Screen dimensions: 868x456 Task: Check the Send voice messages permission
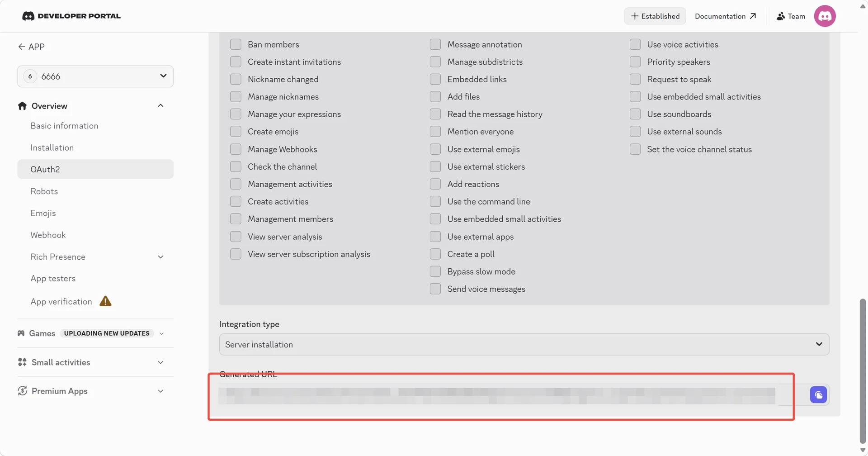(435, 289)
